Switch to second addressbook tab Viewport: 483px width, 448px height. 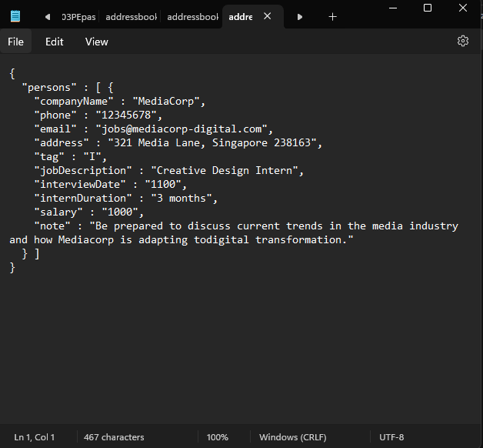click(193, 17)
